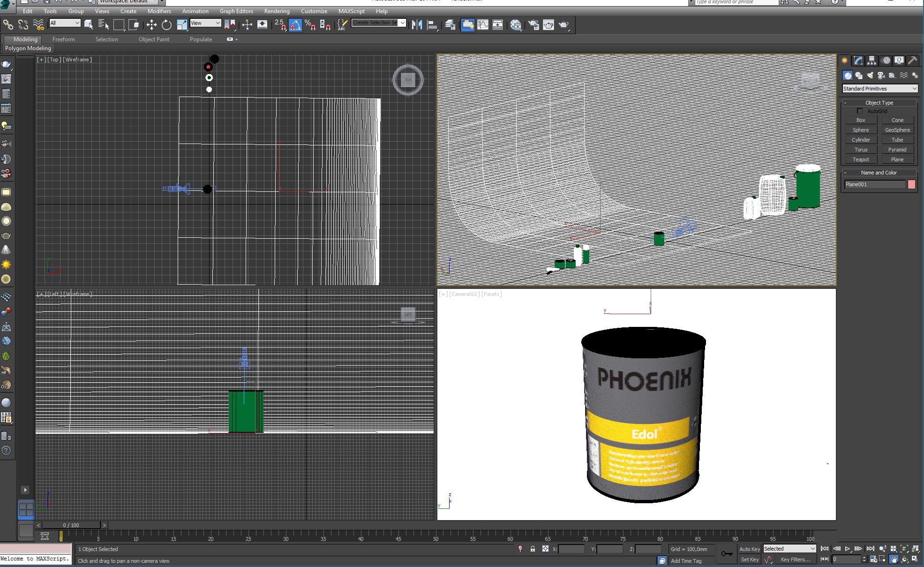
Task: Click the Cylinder primitive button
Action: pos(861,139)
